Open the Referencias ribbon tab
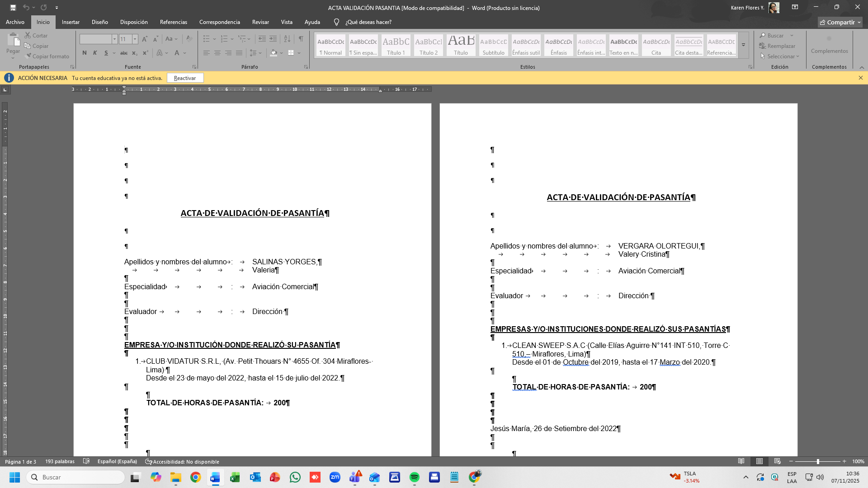 pos(173,22)
